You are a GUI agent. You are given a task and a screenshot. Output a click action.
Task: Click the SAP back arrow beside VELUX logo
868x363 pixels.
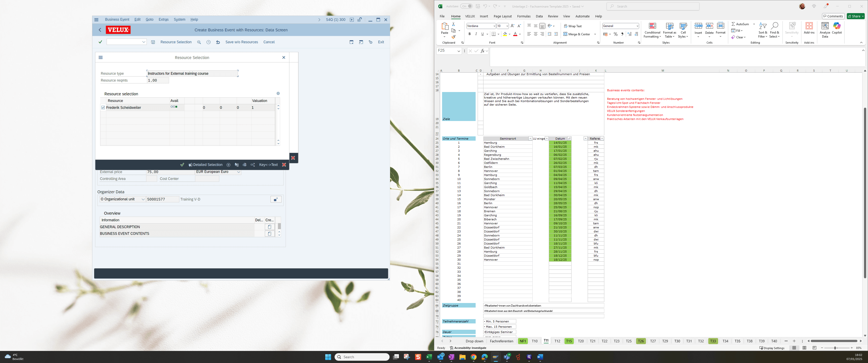click(100, 30)
